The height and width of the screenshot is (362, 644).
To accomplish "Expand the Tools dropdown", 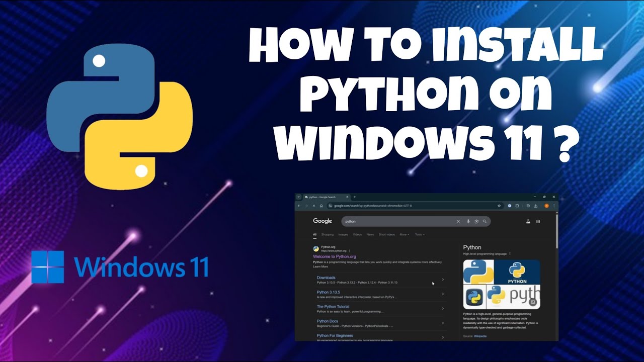I will [x=420, y=234].
